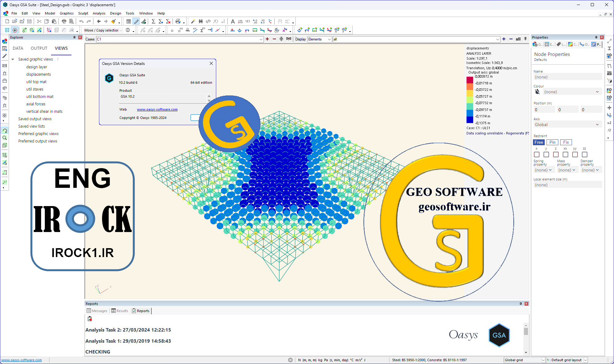Select the Free restraint option
This screenshot has height=364, width=614.
(x=539, y=142)
